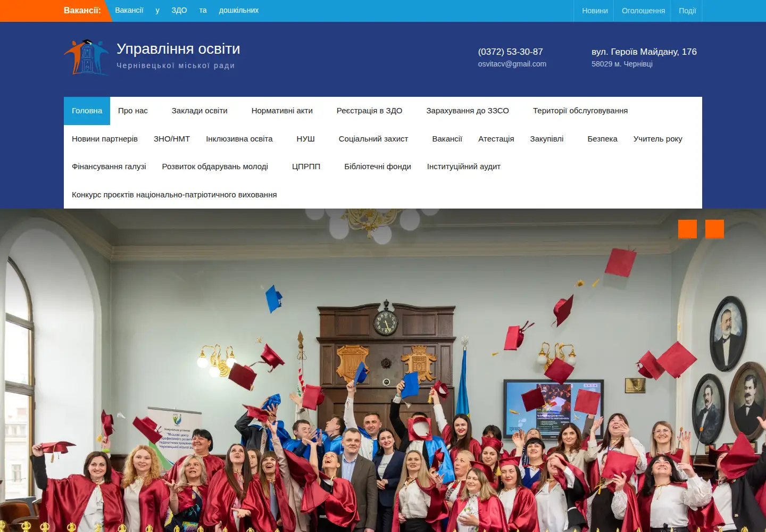Open Розвиток обдарувань молоді section
This screenshot has width=766, height=532.
[x=215, y=167]
